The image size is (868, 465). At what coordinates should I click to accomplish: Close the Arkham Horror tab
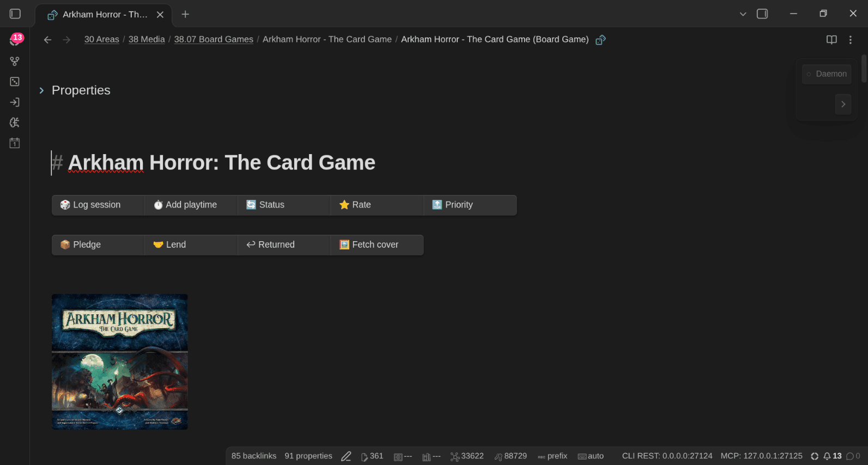pos(160,15)
